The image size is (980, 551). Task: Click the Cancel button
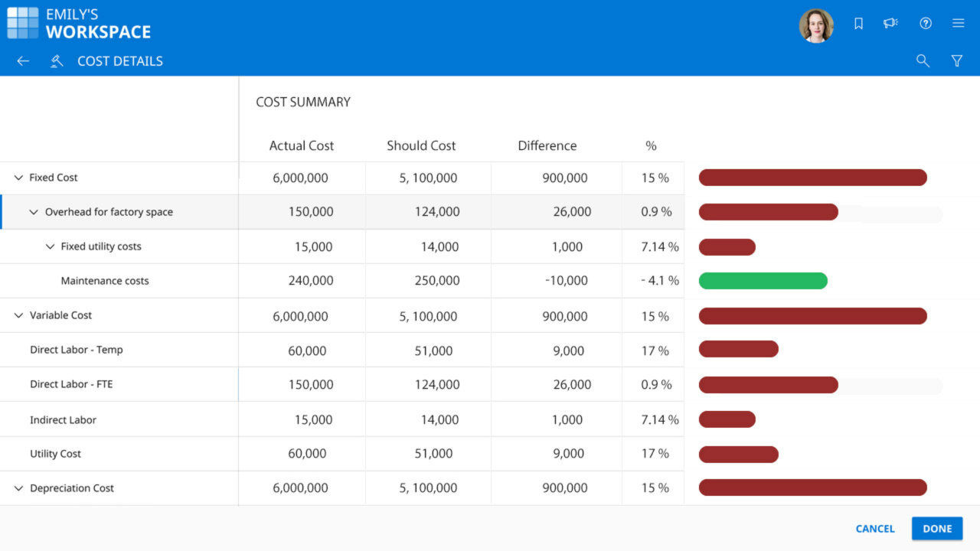(x=875, y=529)
